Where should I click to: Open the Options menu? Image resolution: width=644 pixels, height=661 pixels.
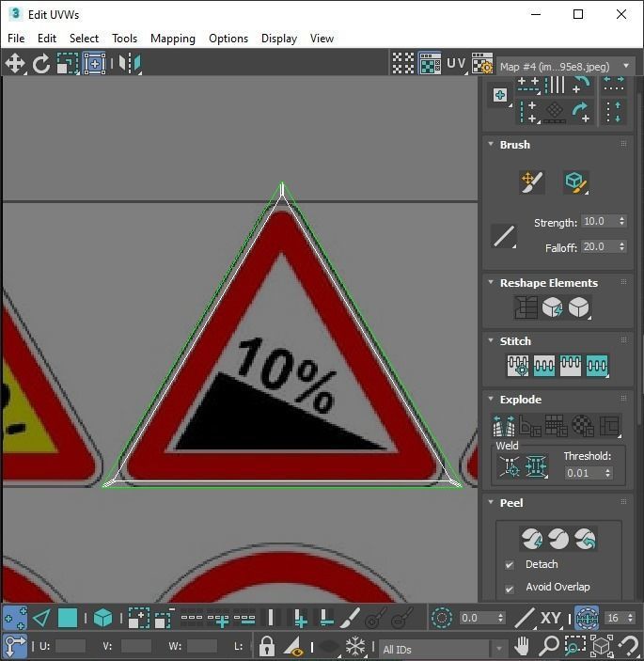(228, 39)
